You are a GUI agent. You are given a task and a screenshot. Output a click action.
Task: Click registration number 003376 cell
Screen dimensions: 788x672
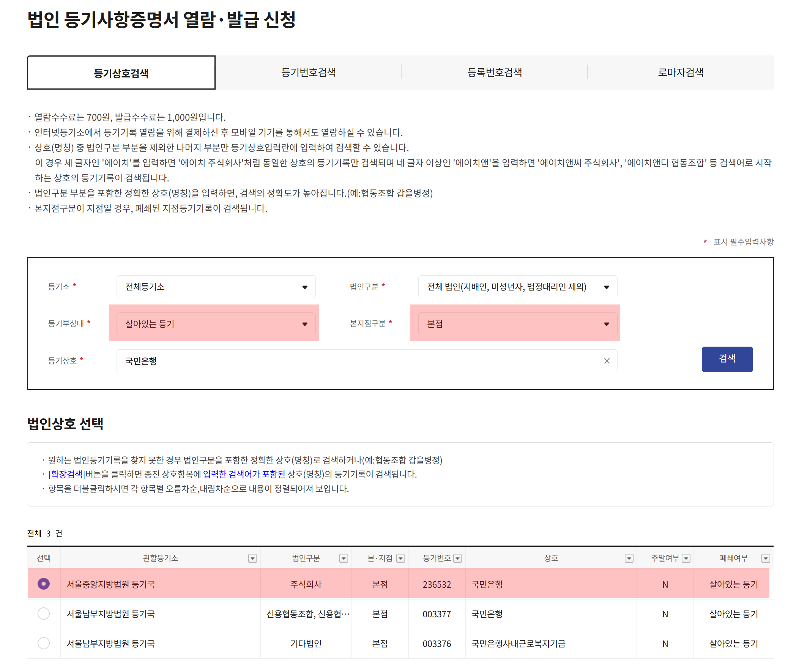[x=437, y=644]
